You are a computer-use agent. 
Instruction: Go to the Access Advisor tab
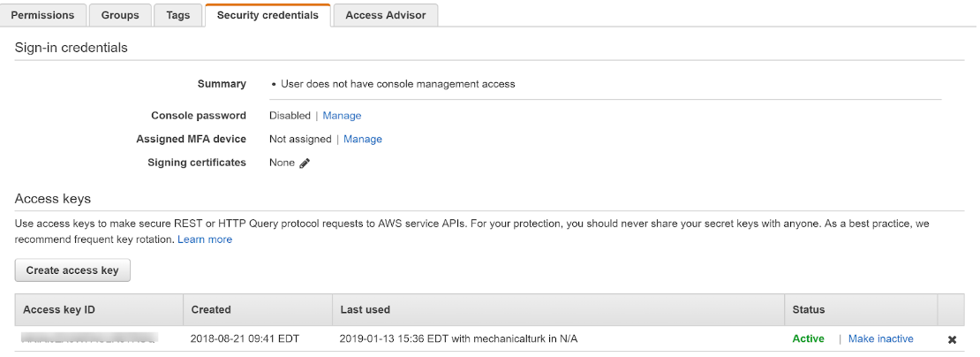point(385,15)
